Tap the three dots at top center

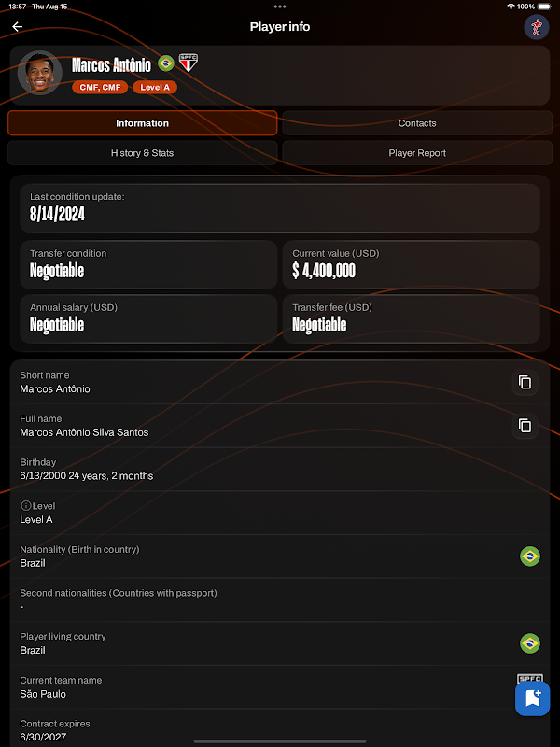(x=280, y=7)
